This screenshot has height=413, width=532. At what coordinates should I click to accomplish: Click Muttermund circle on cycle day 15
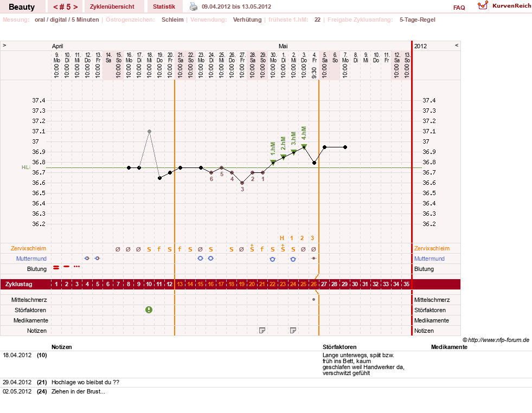(x=200, y=259)
